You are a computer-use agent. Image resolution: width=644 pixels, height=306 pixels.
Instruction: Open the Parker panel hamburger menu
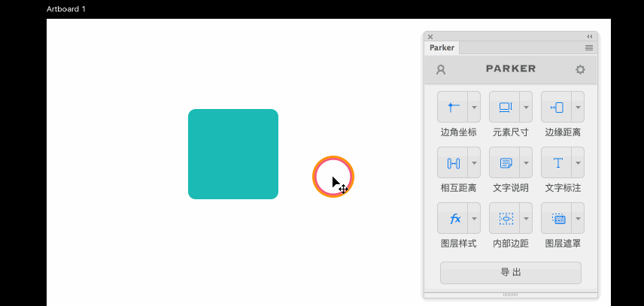pos(589,47)
